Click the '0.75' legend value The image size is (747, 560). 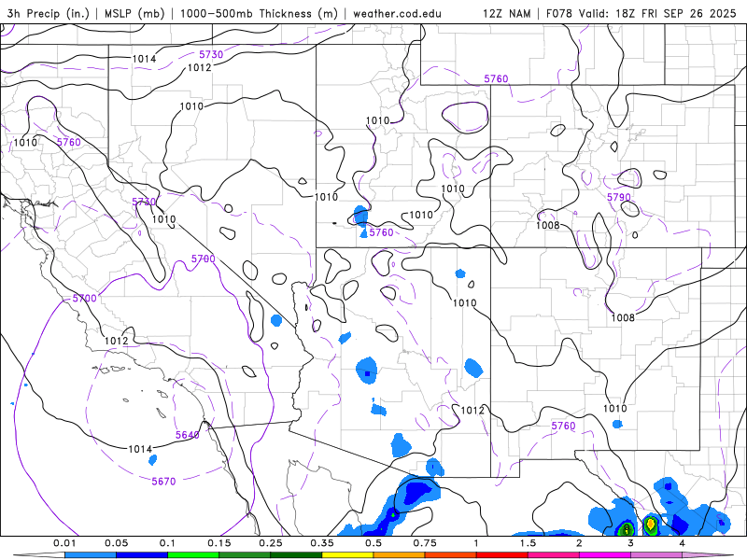point(425,543)
